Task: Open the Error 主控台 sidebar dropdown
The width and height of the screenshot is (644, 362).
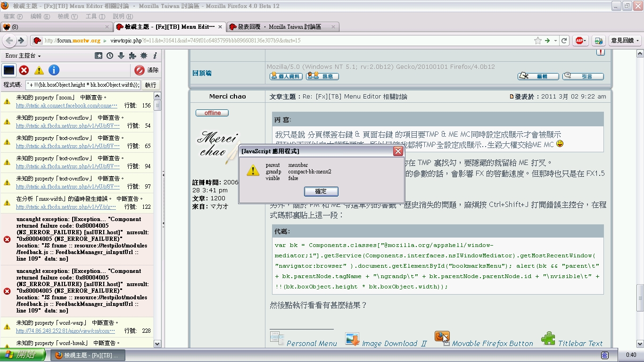Action: (23, 56)
